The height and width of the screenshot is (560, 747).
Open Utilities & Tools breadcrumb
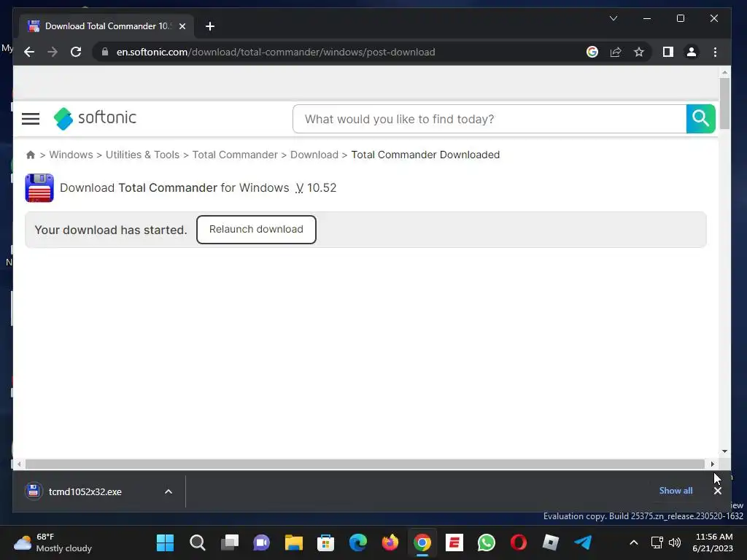[x=142, y=155]
